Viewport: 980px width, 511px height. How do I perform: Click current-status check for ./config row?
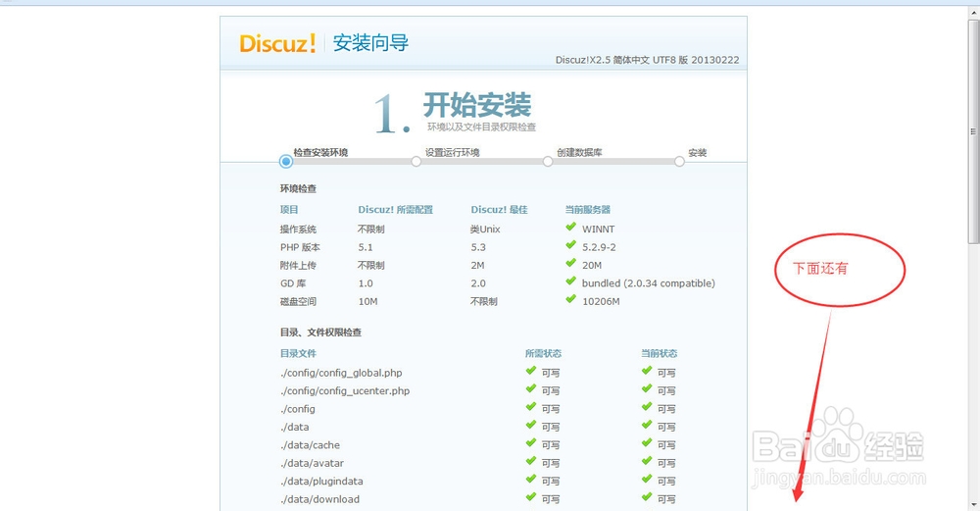(x=647, y=407)
